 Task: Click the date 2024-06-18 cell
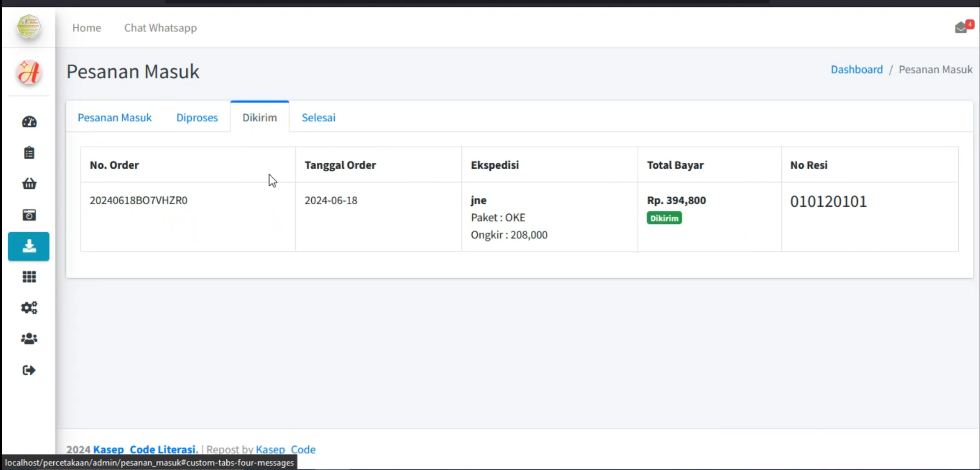click(331, 200)
